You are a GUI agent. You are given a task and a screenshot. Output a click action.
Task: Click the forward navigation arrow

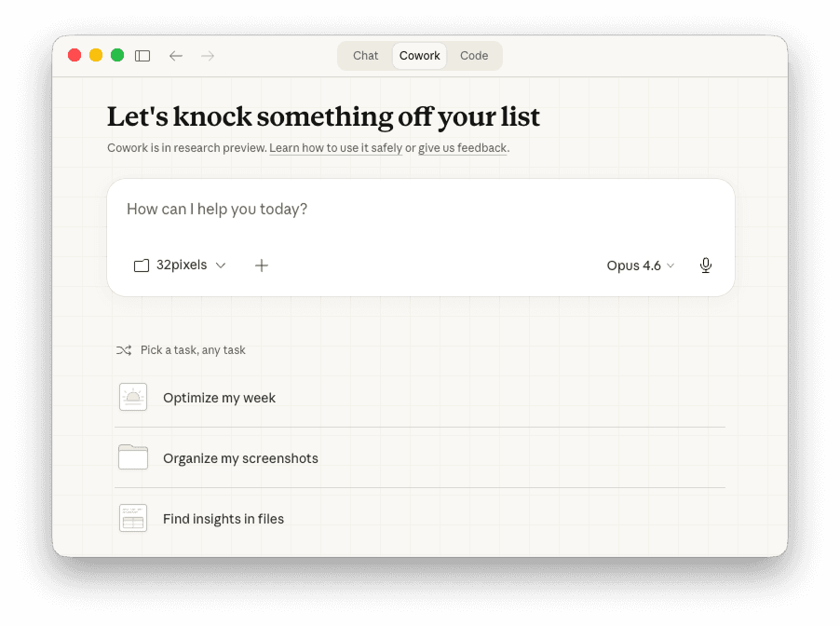[x=208, y=56]
